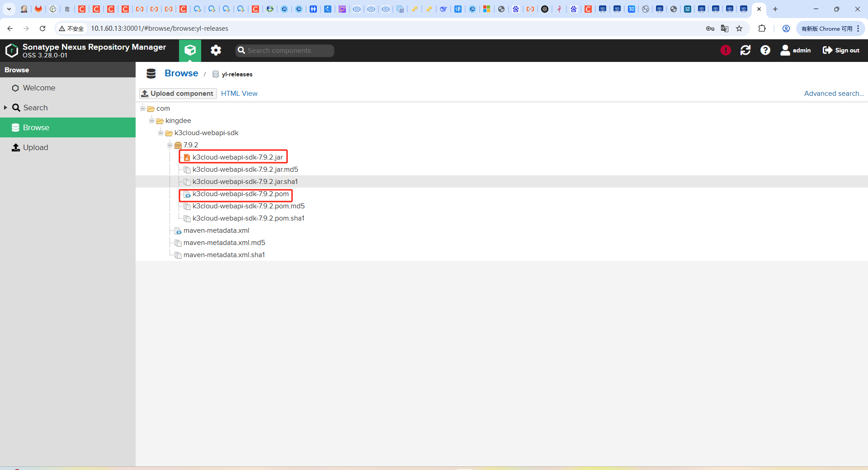Open Upload in the sidebar
This screenshot has height=470, width=868.
pos(68,147)
